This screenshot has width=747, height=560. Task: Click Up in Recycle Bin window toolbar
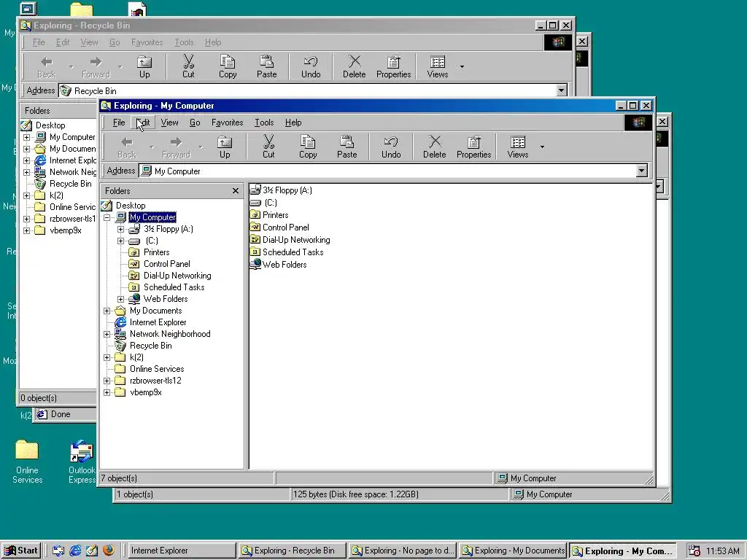(144, 66)
